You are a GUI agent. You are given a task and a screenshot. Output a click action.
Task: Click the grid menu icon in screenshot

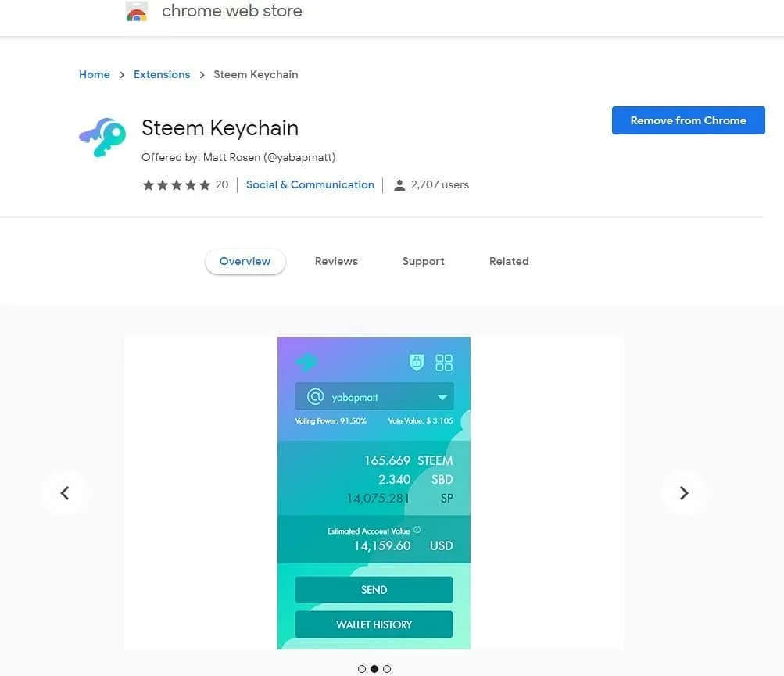(443, 363)
